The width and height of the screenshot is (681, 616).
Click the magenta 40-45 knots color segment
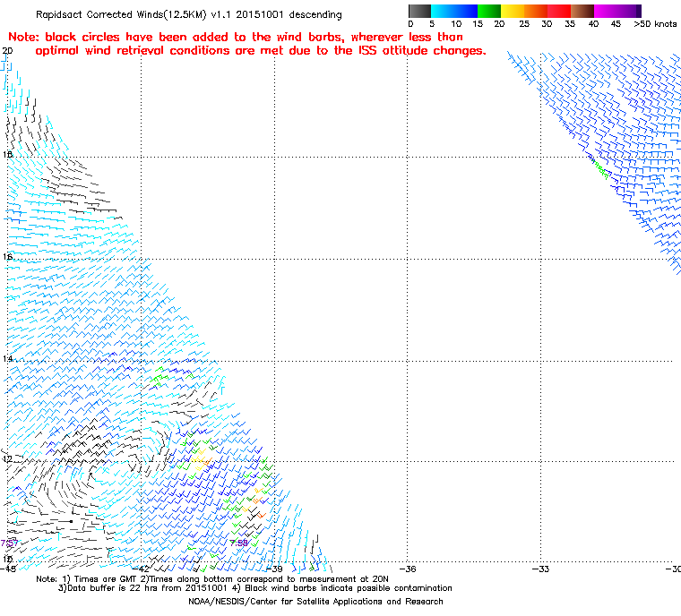(x=606, y=11)
